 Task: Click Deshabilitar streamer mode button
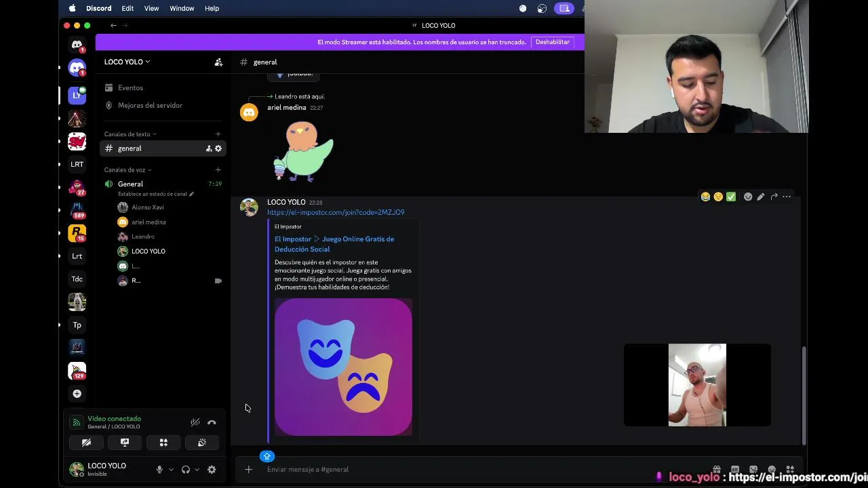(x=552, y=42)
